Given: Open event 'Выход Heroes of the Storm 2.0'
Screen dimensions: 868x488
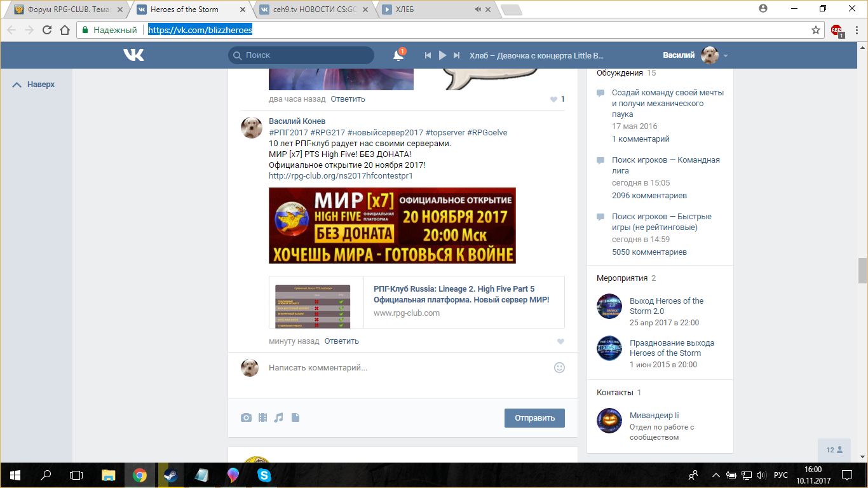Looking at the screenshot, I should pyautogui.click(x=667, y=306).
